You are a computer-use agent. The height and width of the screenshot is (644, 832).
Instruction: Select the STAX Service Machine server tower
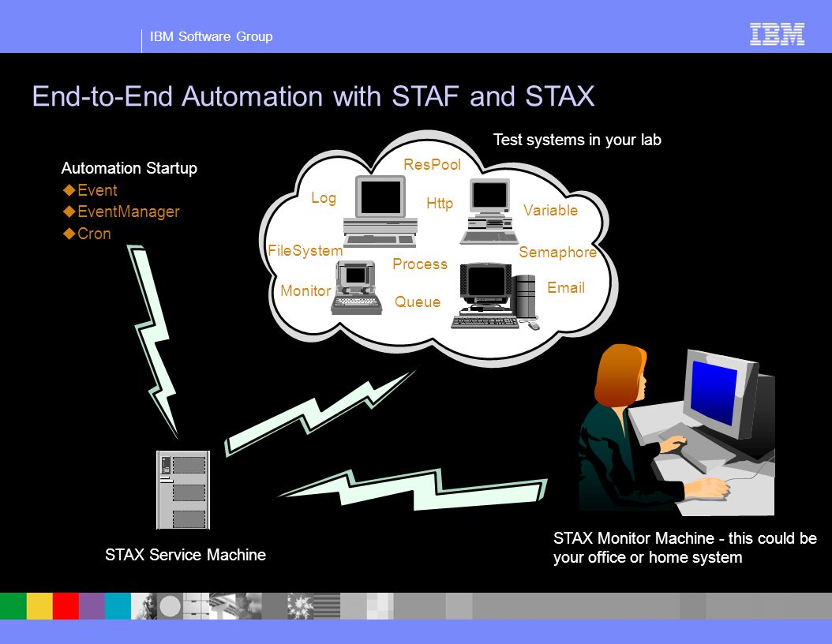[x=183, y=489]
